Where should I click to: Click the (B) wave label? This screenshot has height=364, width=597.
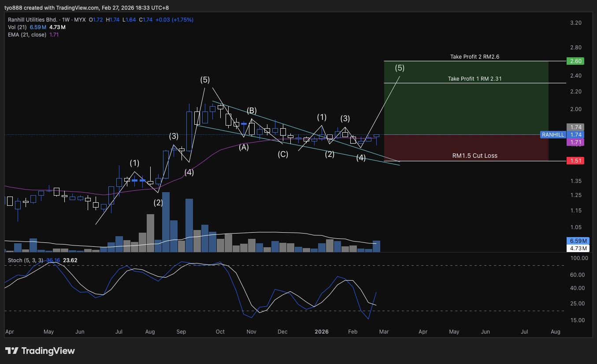(252, 111)
